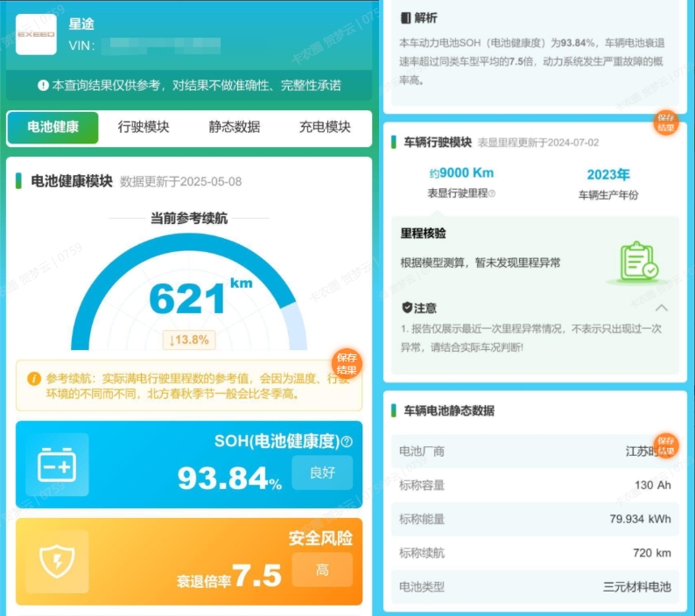Click the battery icon in SOH card

tap(57, 465)
